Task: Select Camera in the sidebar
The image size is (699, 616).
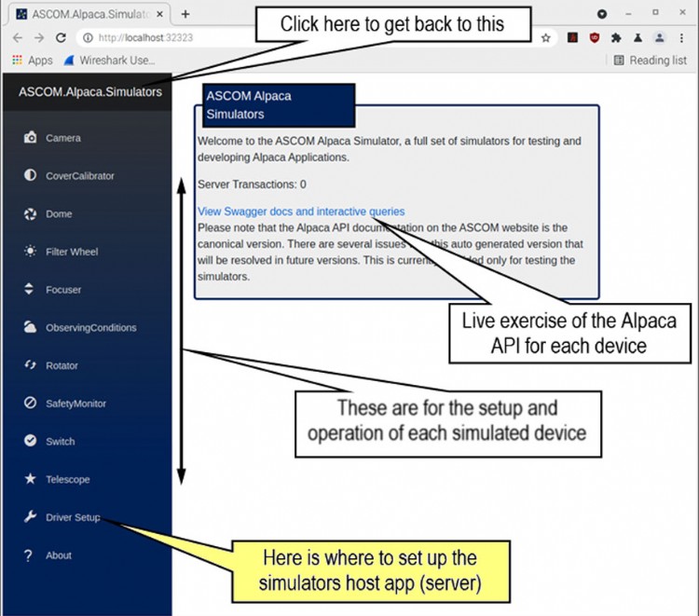Action: pos(63,138)
